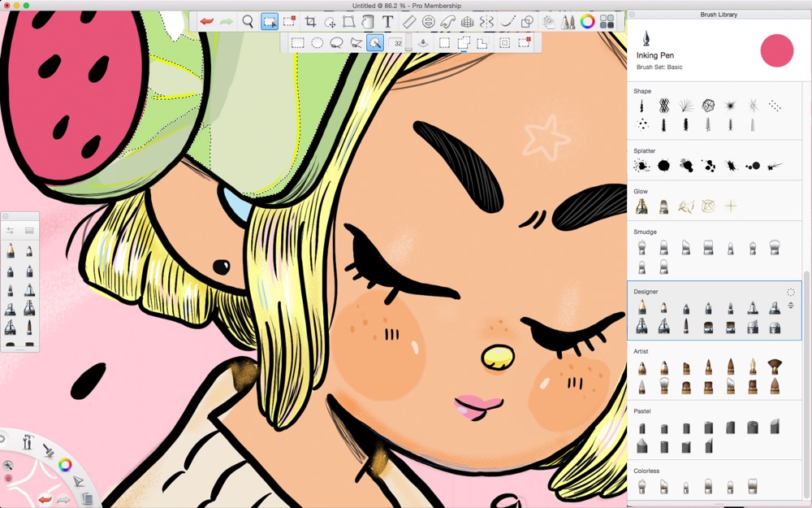Choose the Magic Wand selection tool
The image size is (812, 508).
point(375,42)
